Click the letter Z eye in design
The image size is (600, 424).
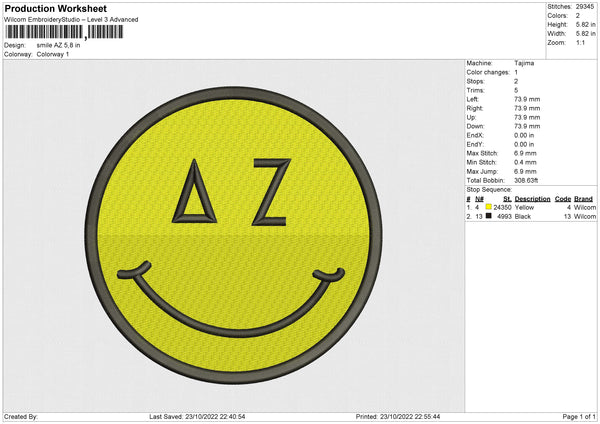click(x=271, y=192)
